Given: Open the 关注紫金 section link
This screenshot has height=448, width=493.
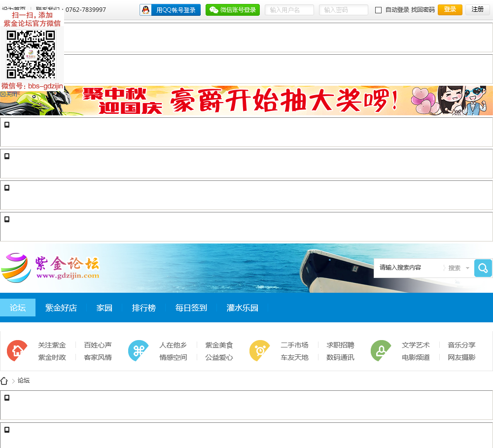Looking at the screenshot, I should coord(52,345).
